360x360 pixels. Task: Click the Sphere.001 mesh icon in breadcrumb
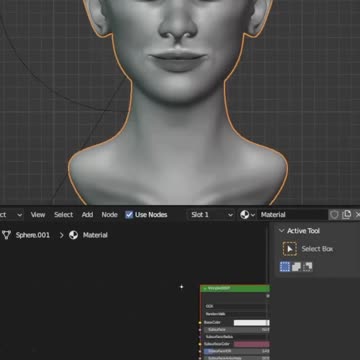pos(6,235)
